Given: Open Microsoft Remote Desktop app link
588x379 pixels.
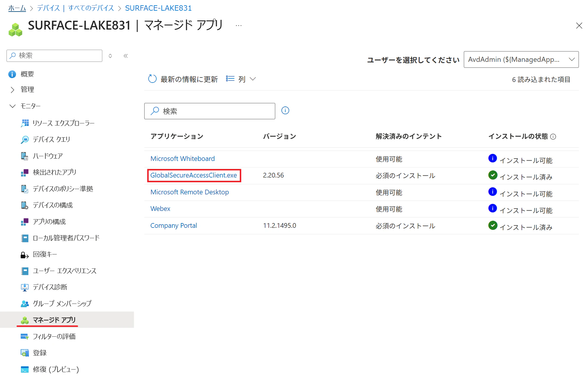Looking at the screenshot, I should (189, 192).
